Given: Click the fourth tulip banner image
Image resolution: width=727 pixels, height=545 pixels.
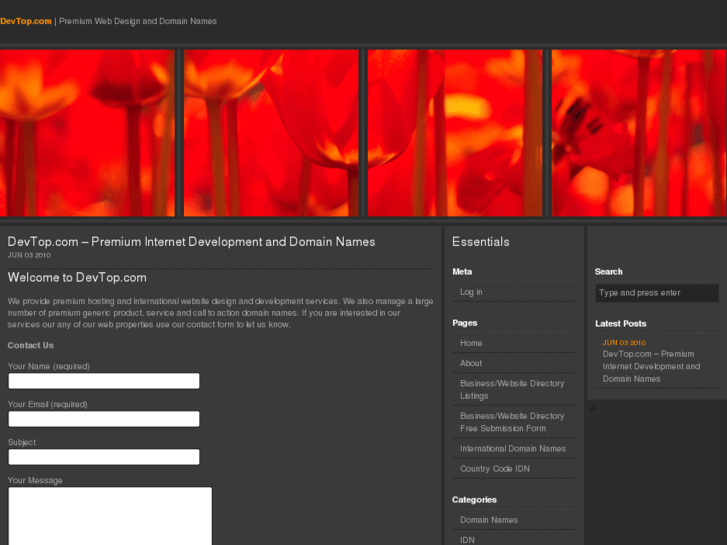Looking at the screenshot, I should pos(639,133).
